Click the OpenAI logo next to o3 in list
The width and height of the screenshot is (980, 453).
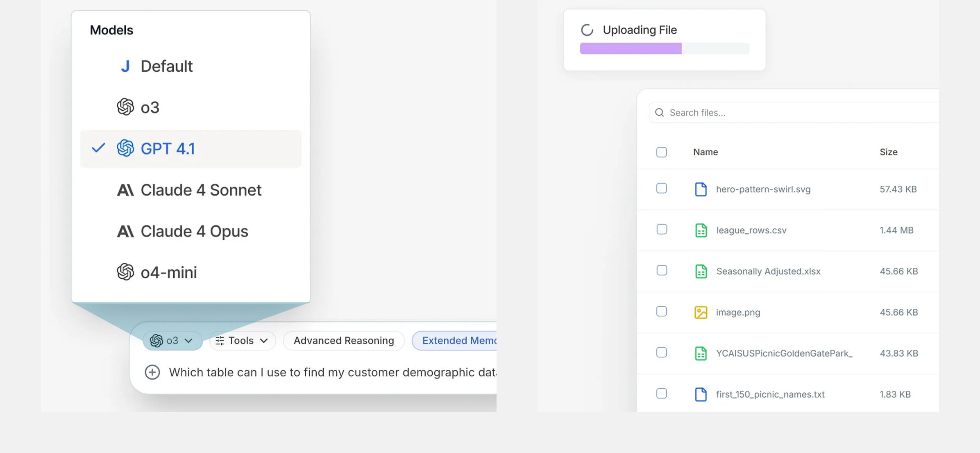click(x=125, y=107)
